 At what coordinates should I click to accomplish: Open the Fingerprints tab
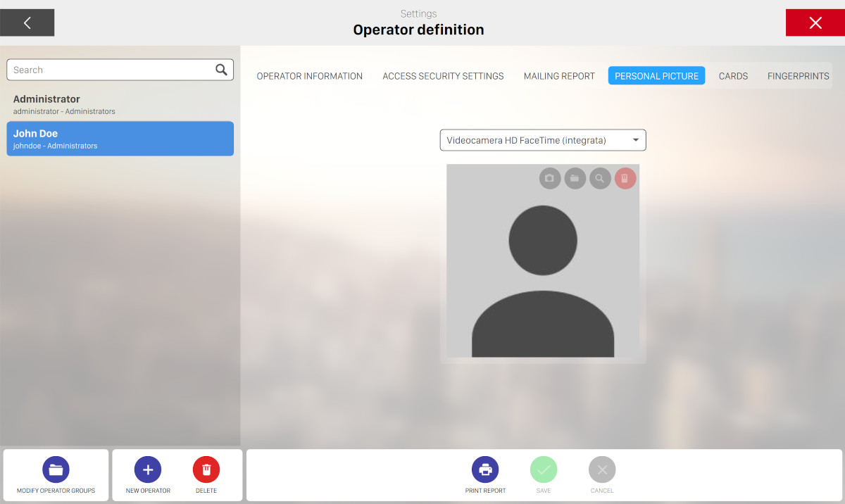(x=798, y=76)
